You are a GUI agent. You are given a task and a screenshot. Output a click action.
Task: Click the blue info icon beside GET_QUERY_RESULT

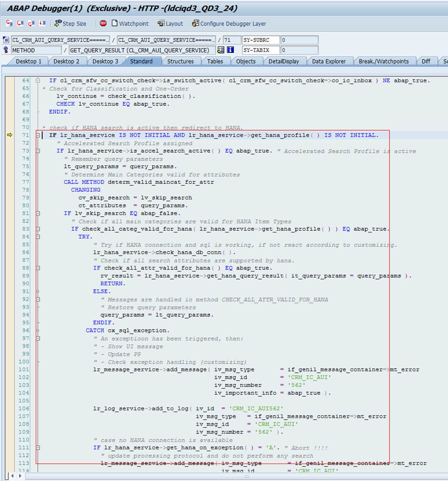pos(230,50)
